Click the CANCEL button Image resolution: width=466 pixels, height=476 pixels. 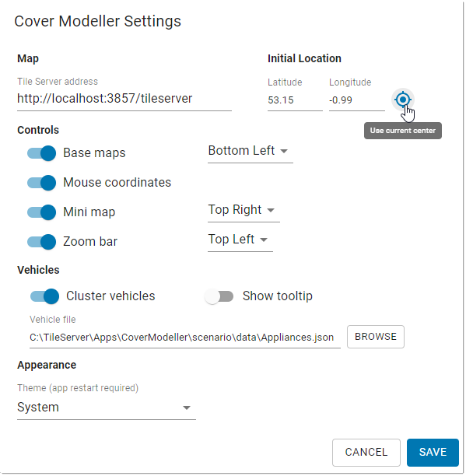coord(366,453)
